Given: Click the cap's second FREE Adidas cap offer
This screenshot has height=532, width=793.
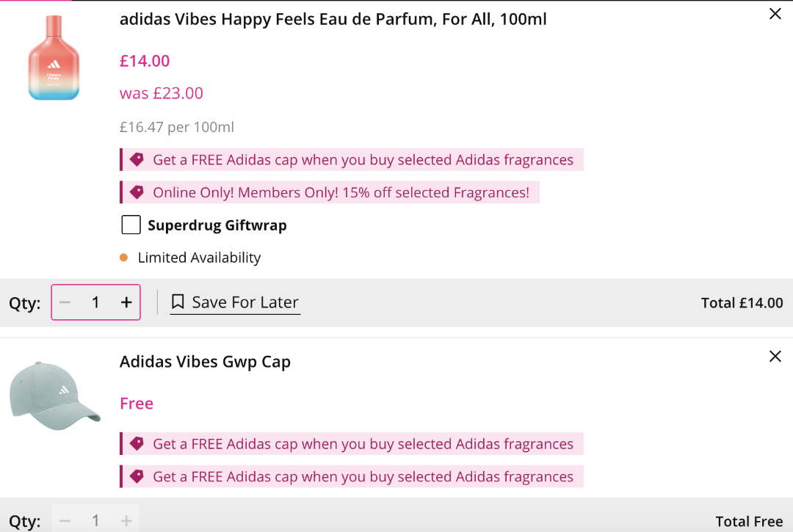Looking at the screenshot, I should click(363, 477).
